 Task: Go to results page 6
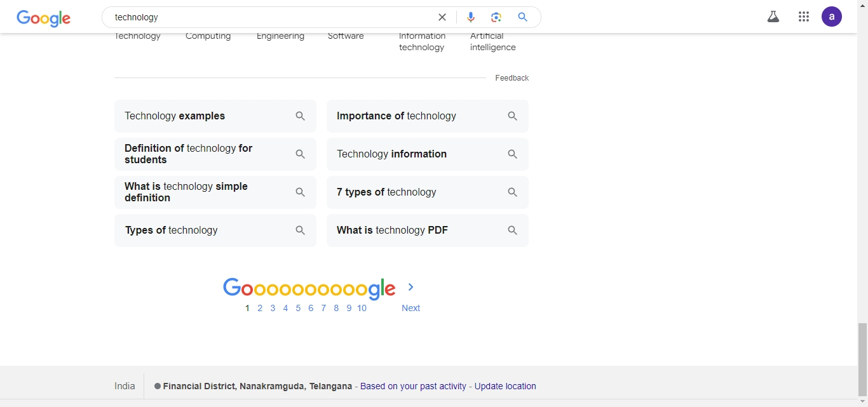[x=311, y=308]
